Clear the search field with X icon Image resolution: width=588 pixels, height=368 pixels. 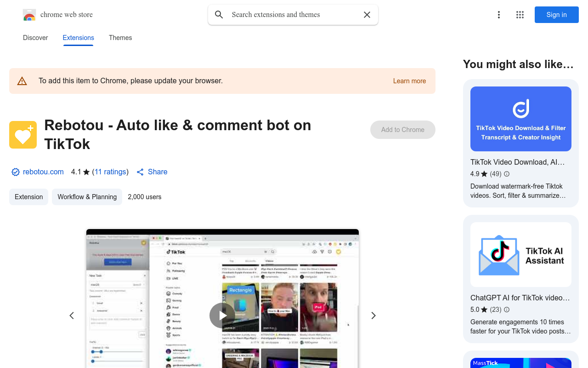(367, 15)
